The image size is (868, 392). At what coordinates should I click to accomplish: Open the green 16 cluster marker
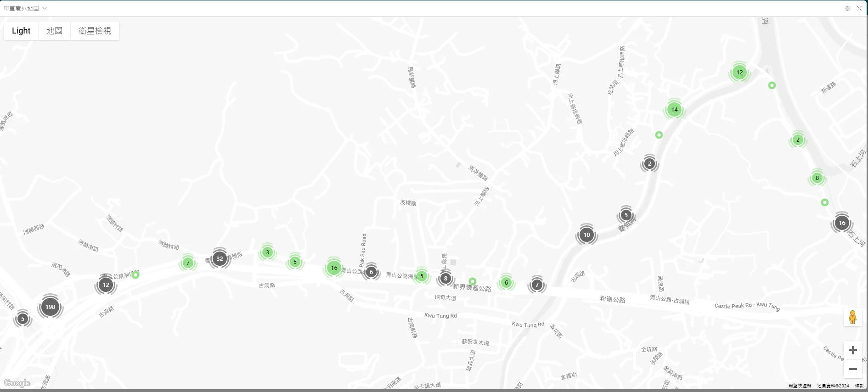tap(334, 268)
